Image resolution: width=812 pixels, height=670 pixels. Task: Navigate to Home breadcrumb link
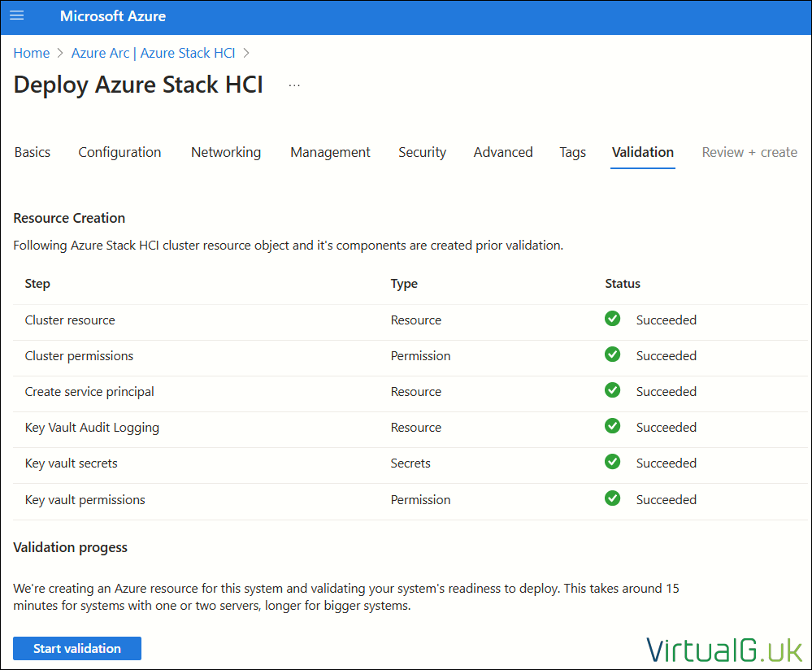coord(32,53)
